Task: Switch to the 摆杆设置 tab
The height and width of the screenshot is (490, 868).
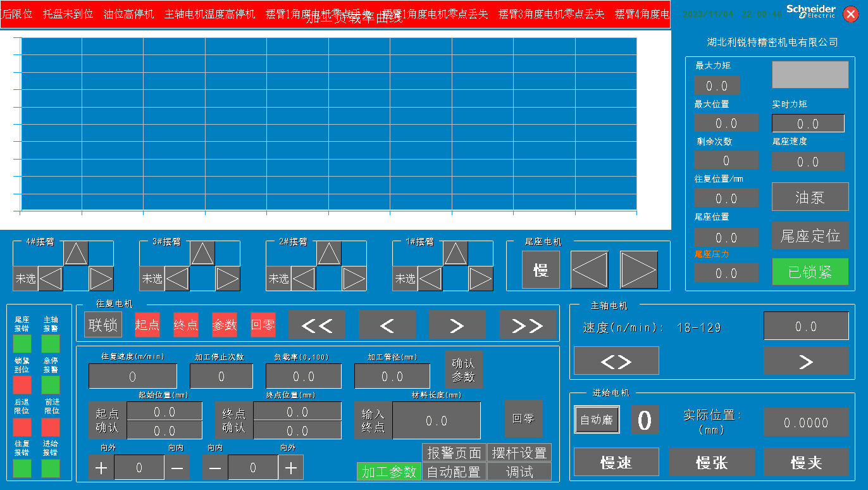Action: (519, 453)
